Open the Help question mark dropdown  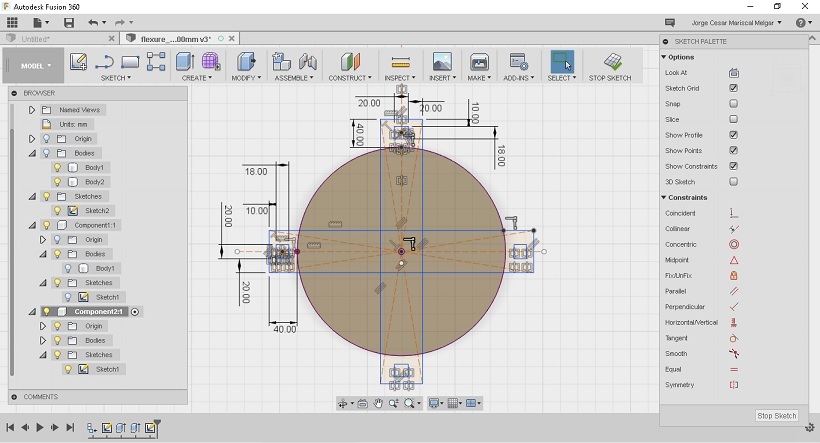[x=803, y=22]
